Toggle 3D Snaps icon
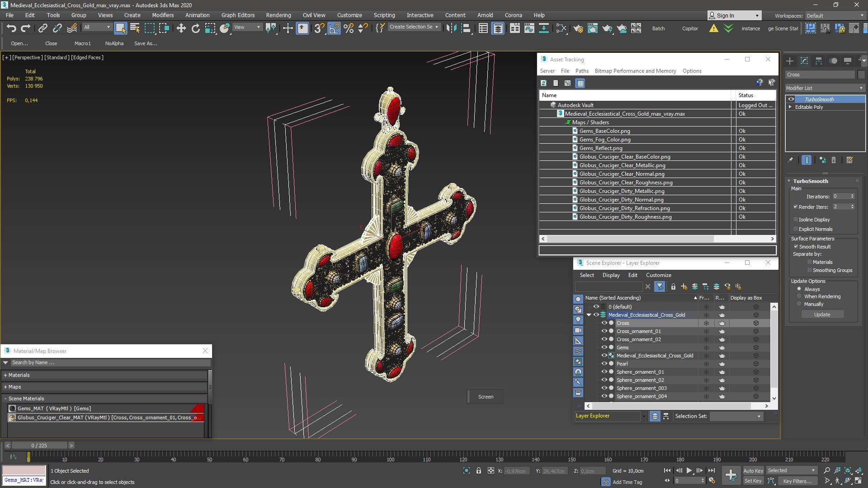868x488 pixels. pyautogui.click(x=319, y=28)
